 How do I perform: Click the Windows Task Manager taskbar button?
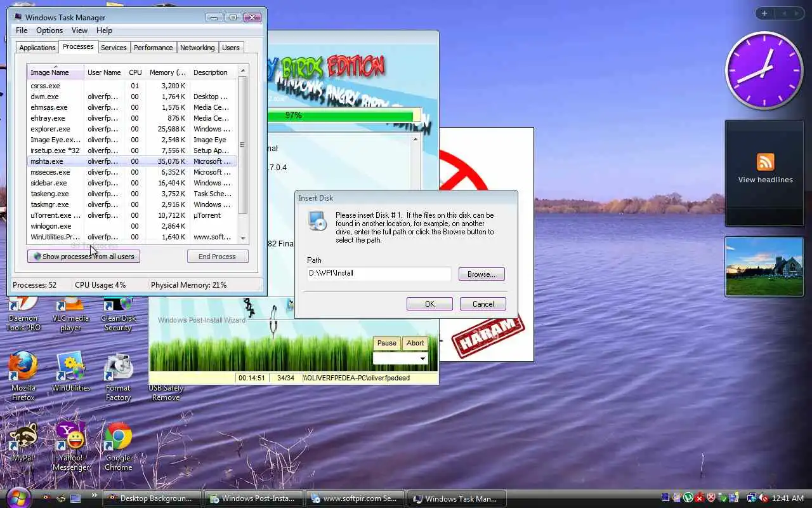457,498
